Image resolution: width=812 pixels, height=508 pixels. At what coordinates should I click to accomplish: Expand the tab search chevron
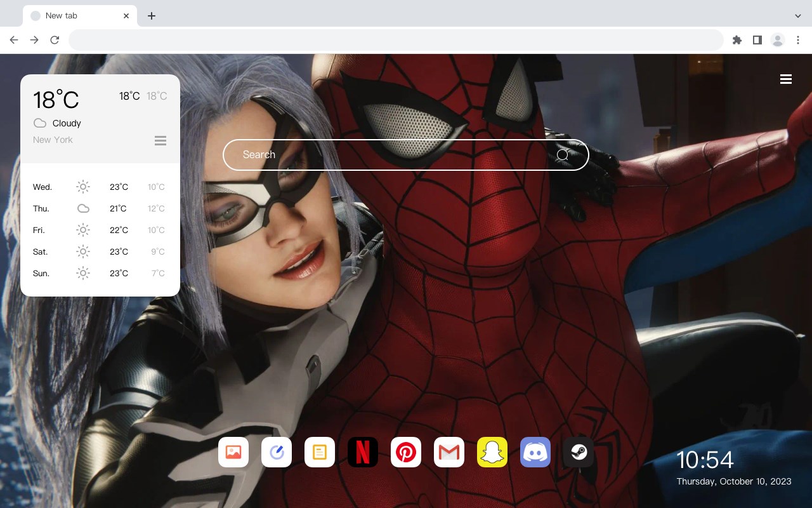[798, 16]
